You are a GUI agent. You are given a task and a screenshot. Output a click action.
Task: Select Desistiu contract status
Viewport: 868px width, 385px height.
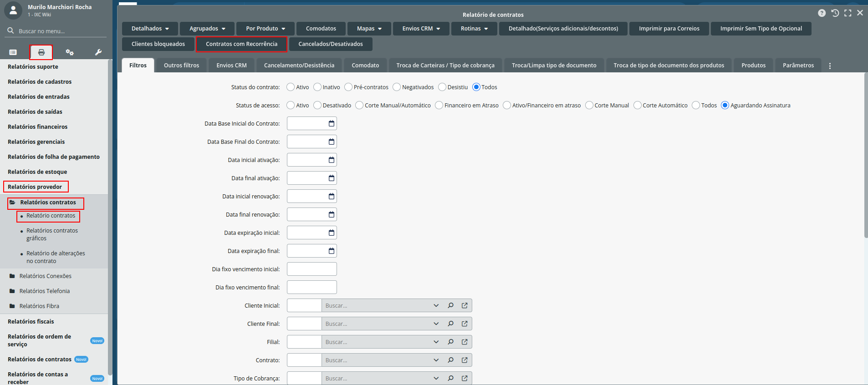[442, 87]
